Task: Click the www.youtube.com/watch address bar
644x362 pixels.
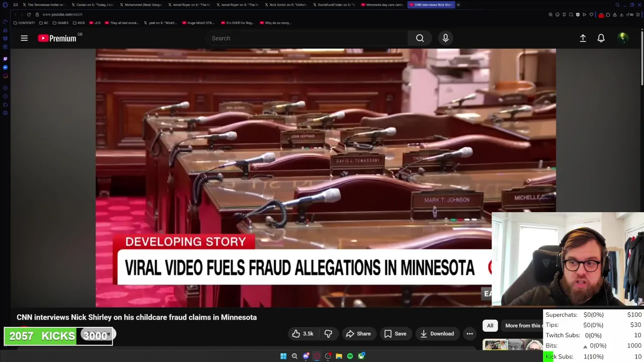Action: (x=62, y=15)
